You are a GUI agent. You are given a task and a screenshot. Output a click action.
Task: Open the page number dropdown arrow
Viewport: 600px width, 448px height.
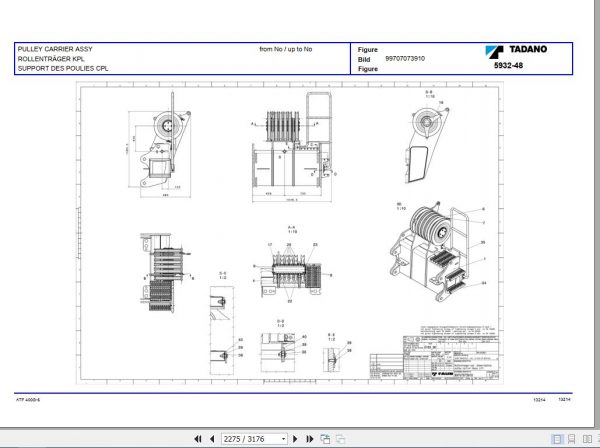(284, 439)
